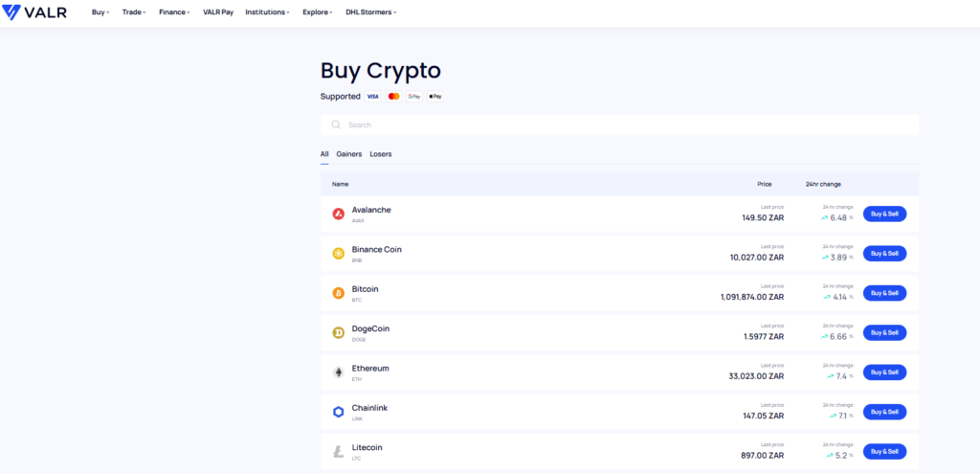Click the 10,027.00 ZAR price

coord(757,258)
